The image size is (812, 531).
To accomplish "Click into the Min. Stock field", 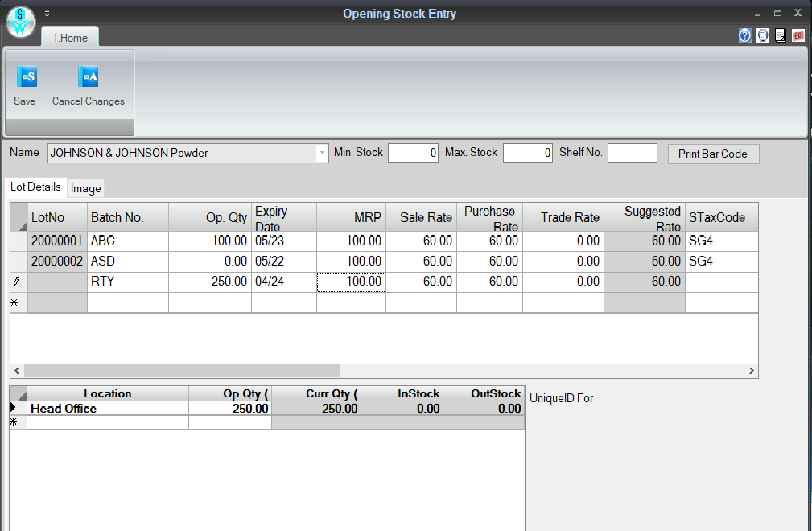I will coord(414,153).
